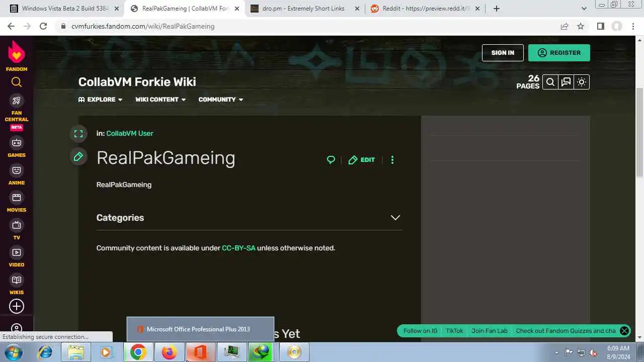Click the muted volume tray icon
The height and width of the screenshot is (362, 644).
pos(593,352)
